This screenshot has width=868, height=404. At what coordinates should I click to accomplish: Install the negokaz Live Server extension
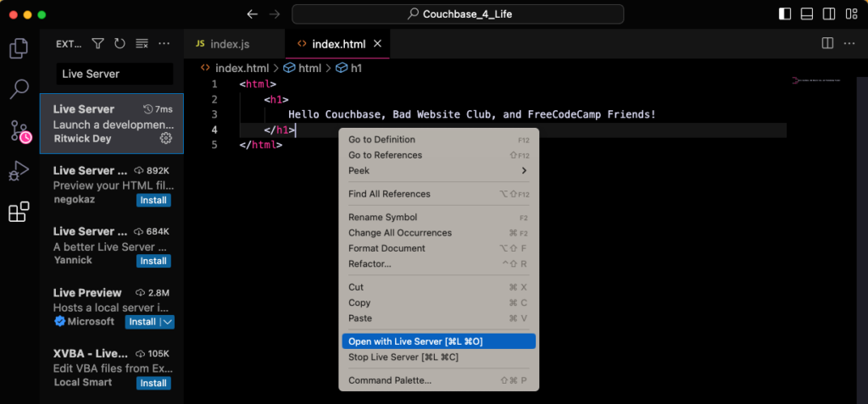pyautogui.click(x=153, y=200)
